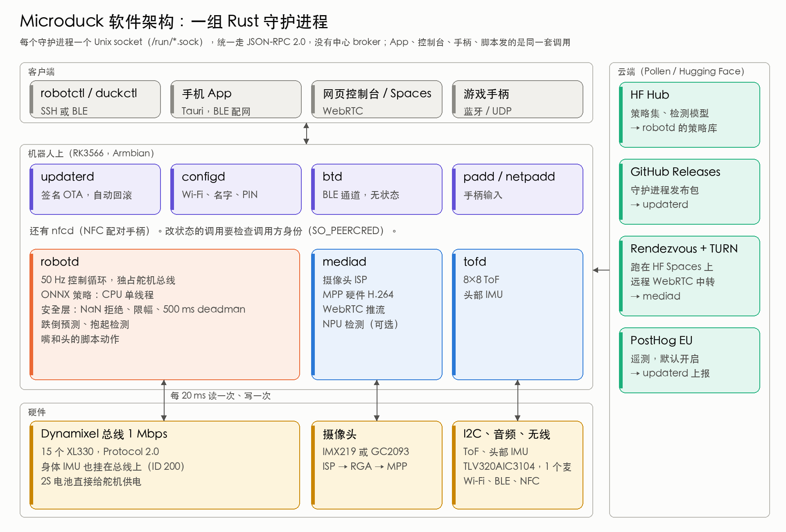Click the line Wi-Fi、BLE、NFC
The width and height of the screenshot is (786, 532).
tap(501, 482)
